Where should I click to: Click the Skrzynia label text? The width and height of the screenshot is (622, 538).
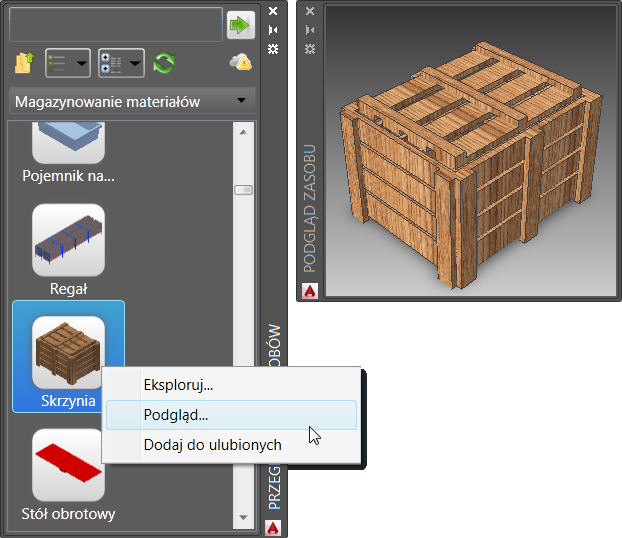(x=68, y=401)
